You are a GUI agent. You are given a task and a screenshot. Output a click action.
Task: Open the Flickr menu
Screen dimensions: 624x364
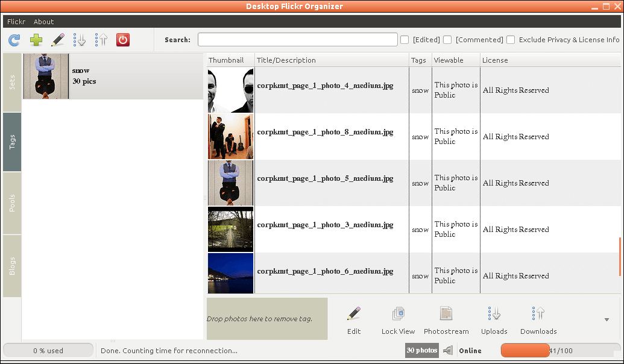coord(16,22)
